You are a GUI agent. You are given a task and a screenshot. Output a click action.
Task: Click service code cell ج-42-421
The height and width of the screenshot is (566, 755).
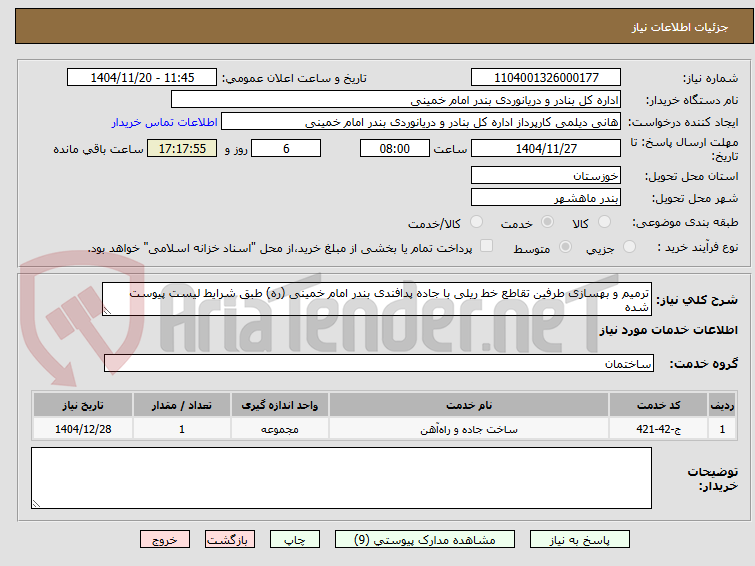[658, 429]
